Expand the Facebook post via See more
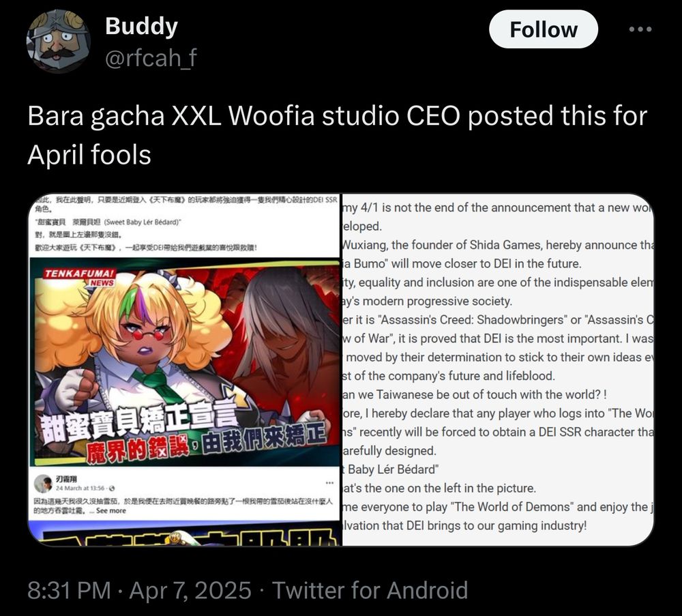The height and width of the screenshot is (616, 682). [111, 511]
